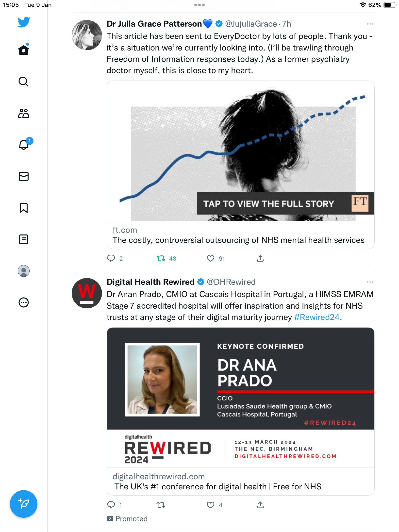Tap the Twitter bird logo

tap(24, 22)
